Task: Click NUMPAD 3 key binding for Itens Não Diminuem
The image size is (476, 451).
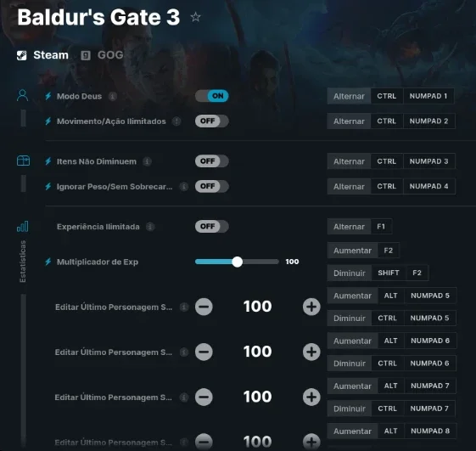Action: click(x=429, y=161)
